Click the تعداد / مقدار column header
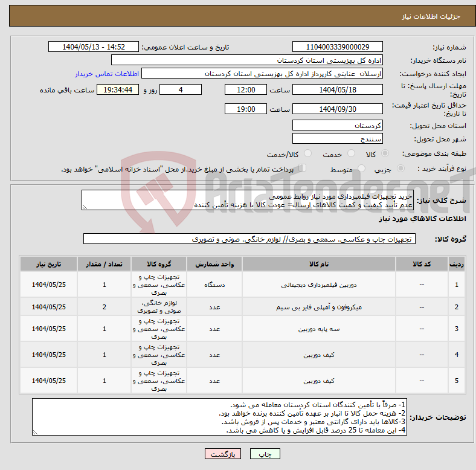This screenshot has width=476, height=470. (104, 264)
